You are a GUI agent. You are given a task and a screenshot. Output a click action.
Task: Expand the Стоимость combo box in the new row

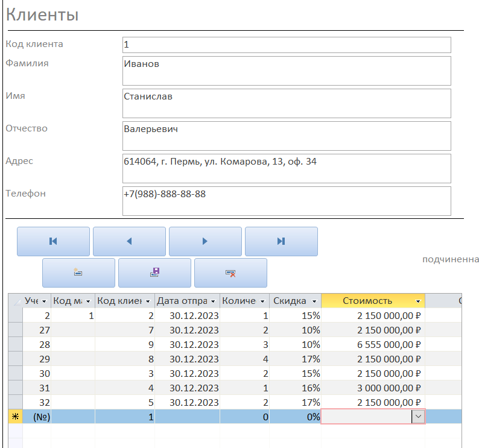click(418, 417)
